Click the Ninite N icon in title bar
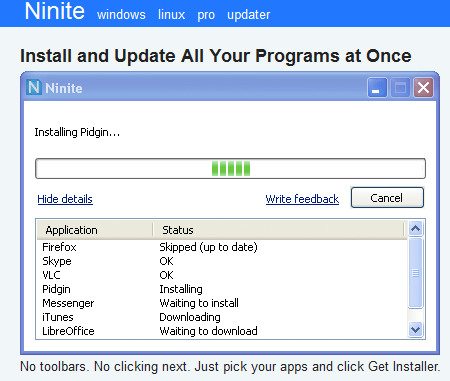 (34, 88)
